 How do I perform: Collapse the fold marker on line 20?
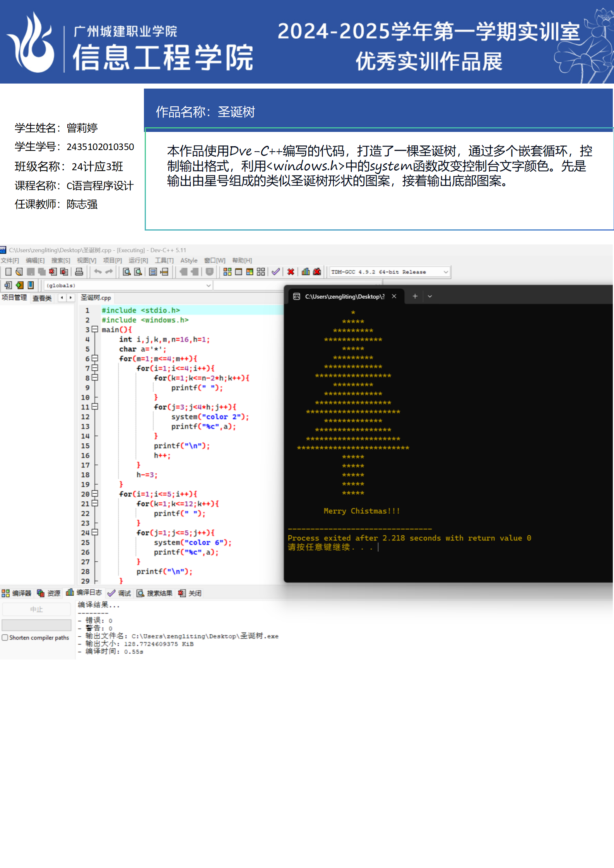[x=95, y=494]
